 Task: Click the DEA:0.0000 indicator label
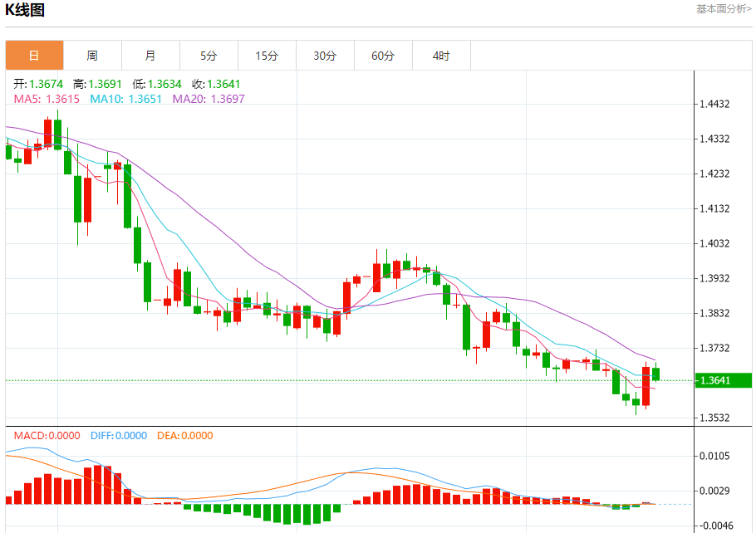(185, 436)
